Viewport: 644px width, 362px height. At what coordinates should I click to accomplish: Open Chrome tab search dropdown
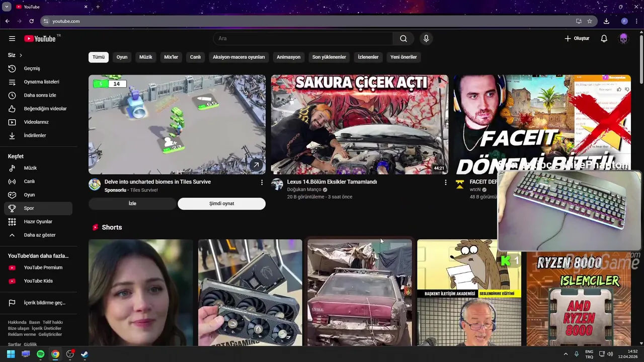pos(7,7)
